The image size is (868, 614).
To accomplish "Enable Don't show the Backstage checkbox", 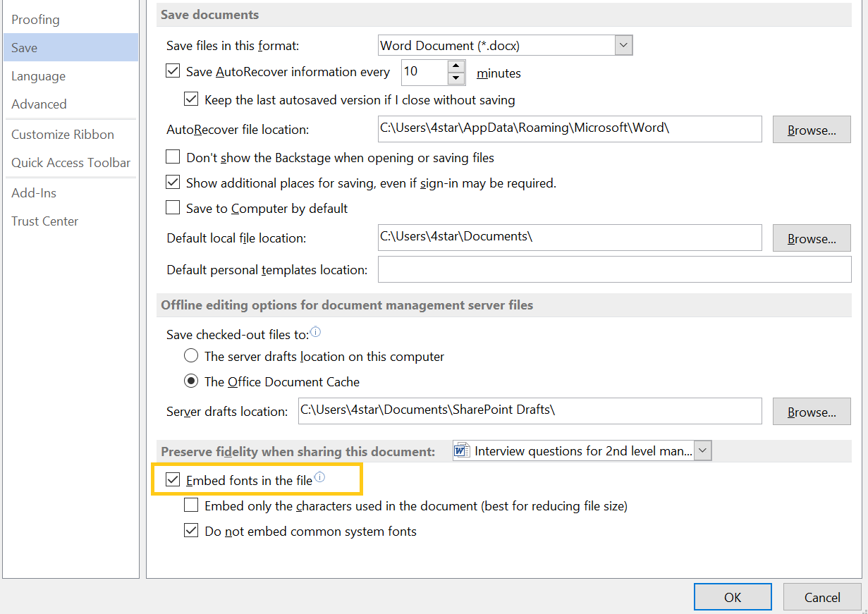I will (x=173, y=157).
